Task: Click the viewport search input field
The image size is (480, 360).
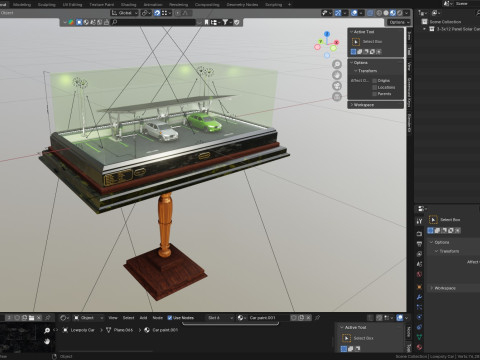Action: [x=154, y=22]
